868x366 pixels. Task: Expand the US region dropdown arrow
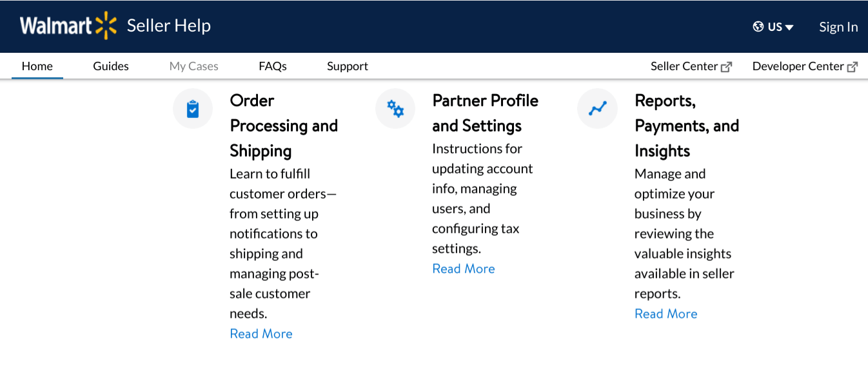(789, 27)
